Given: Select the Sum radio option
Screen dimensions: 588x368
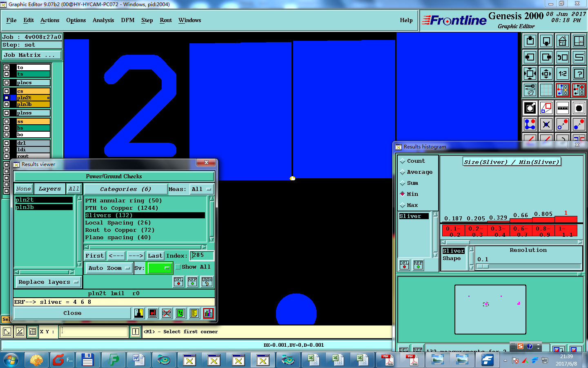Looking at the screenshot, I should 403,183.
